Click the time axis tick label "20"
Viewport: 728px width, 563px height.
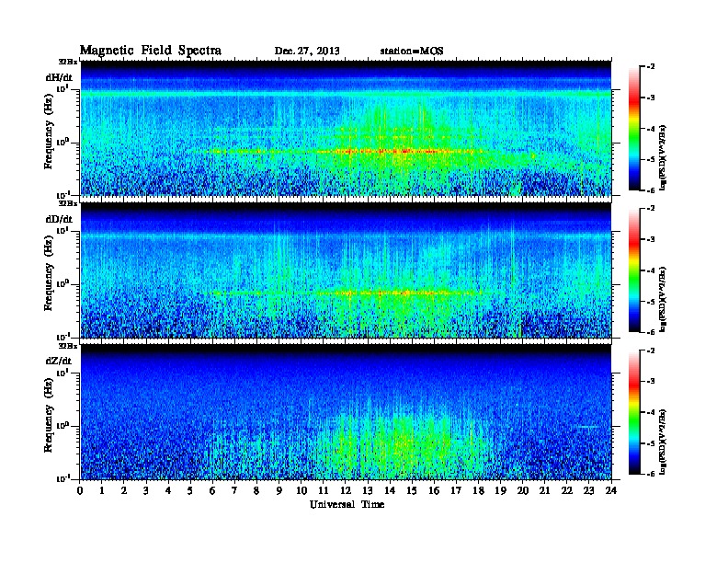coord(522,490)
